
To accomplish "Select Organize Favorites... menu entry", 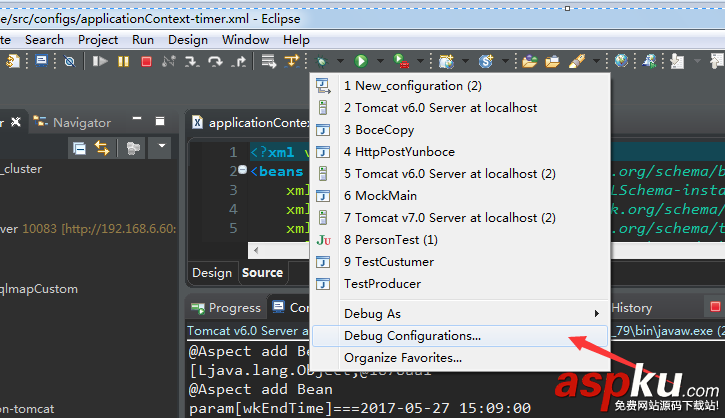I will coord(460,358).
